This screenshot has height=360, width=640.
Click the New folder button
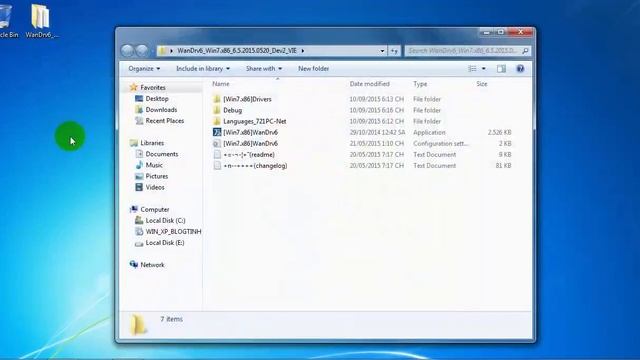(x=313, y=69)
